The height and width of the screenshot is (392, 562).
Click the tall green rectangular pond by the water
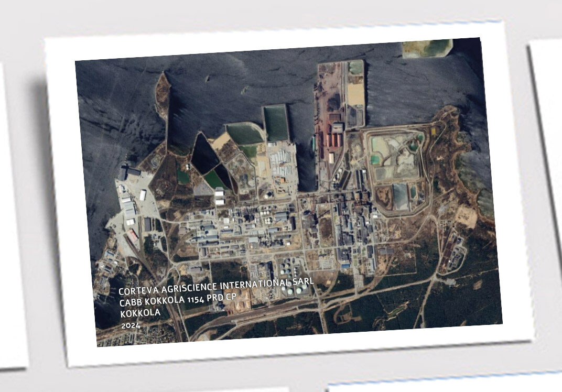(x=276, y=123)
